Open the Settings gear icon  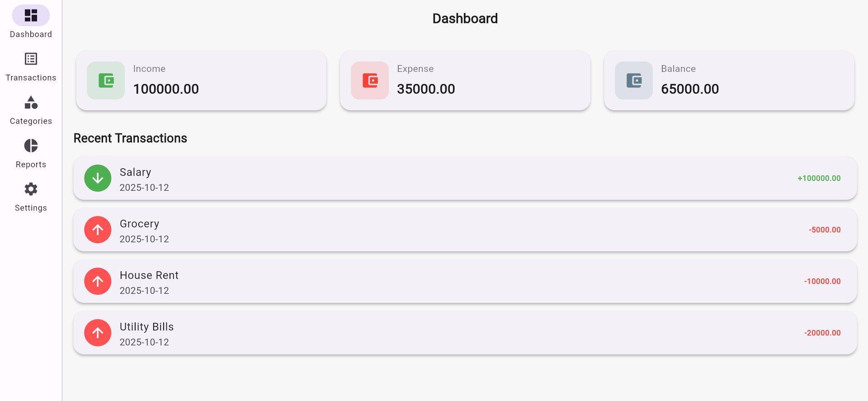click(x=31, y=189)
